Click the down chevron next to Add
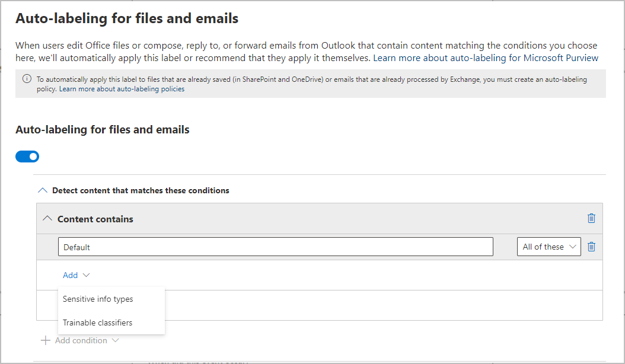This screenshot has height=364, width=625. point(85,275)
